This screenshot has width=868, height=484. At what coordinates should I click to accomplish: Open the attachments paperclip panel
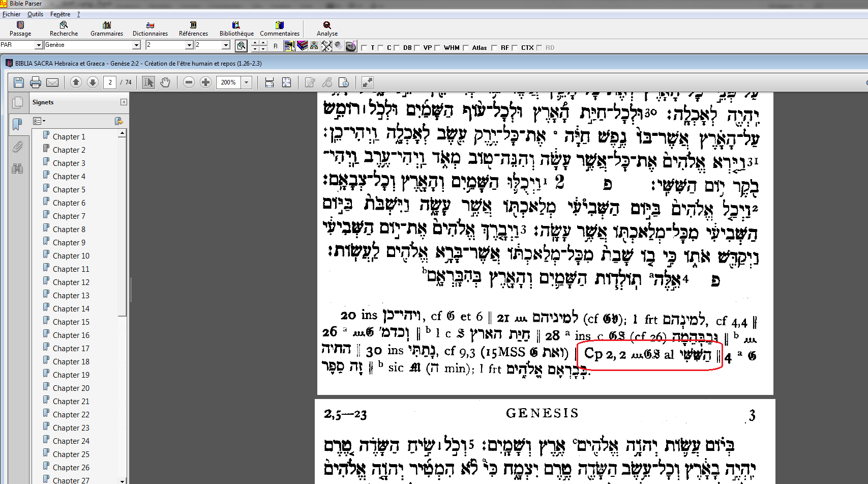(17, 147)
